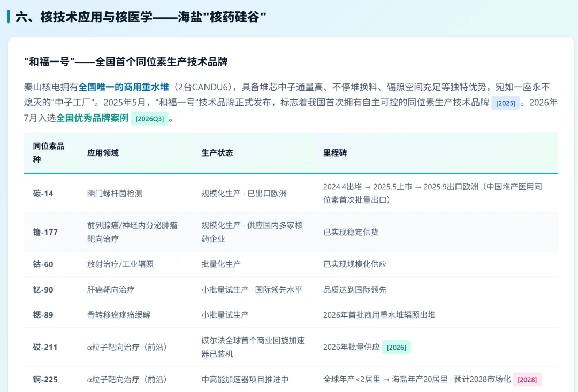Click the milestone 品质达到国际领先
Screen dimensions: 578x392
(355, 289)
